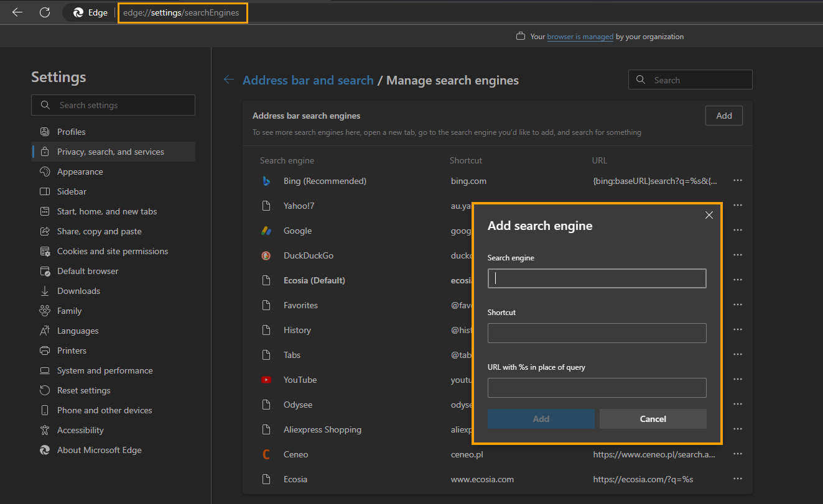This screenshot has height=504, width=823.
Task: Open more options for Odysee row
Action: tap(738, 405)
